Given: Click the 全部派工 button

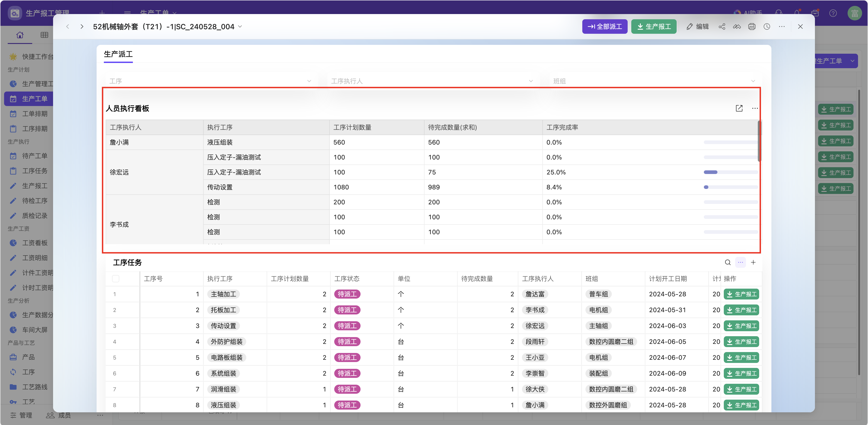Looking at the screenshot, I should coord(605,27).
